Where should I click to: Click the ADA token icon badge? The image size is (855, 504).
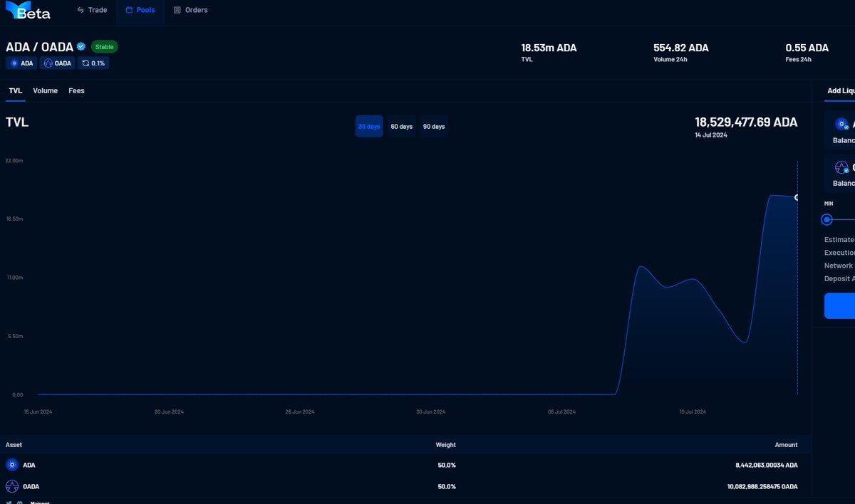[x=21, y=63]
